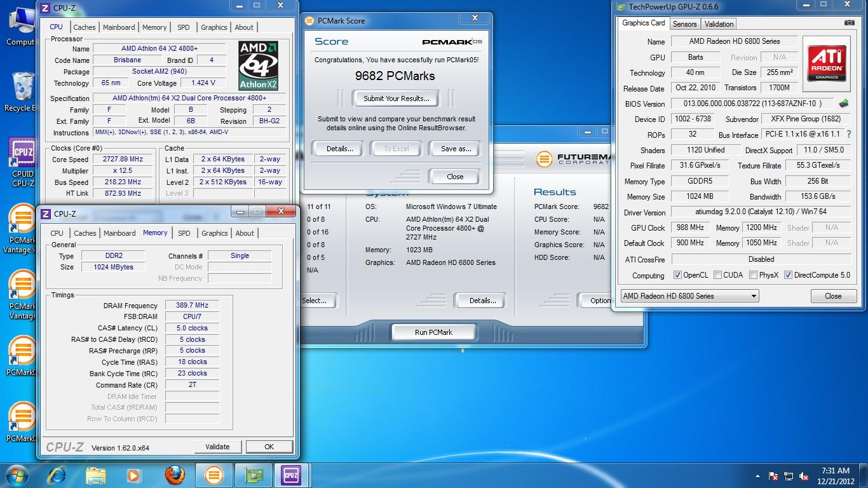Image resolution: width=868 pixels, height=488 pixels.
Task: Open CPU tab in lower CPU-Z window
Action: 57,233
